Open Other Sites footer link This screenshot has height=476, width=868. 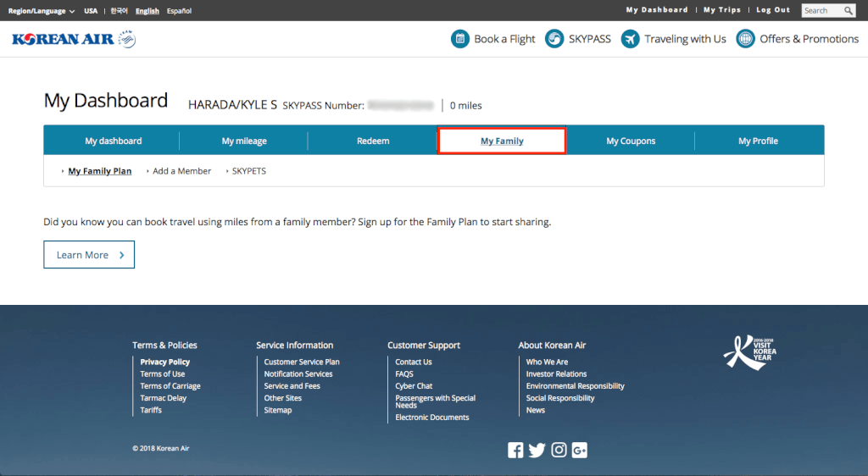283,397
